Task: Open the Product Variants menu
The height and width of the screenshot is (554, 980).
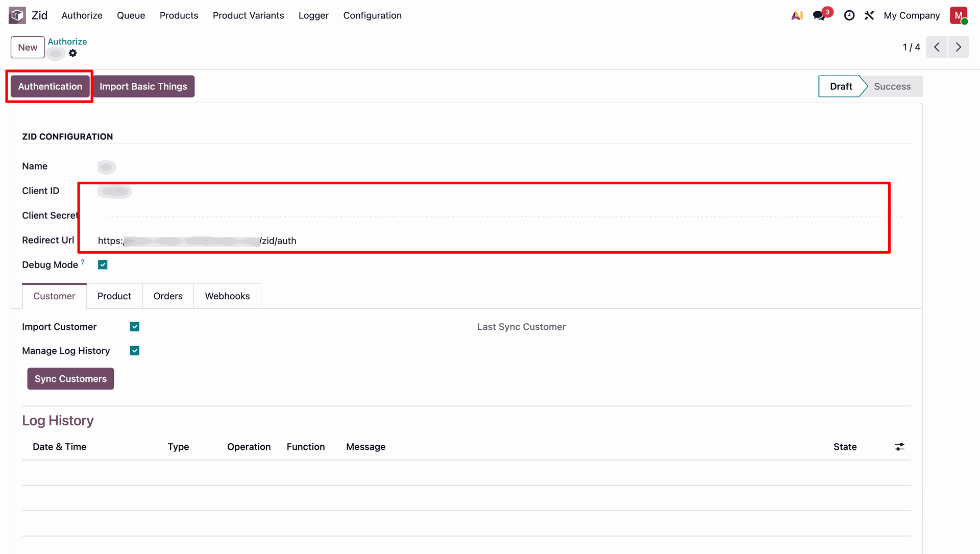Action: 248,15
